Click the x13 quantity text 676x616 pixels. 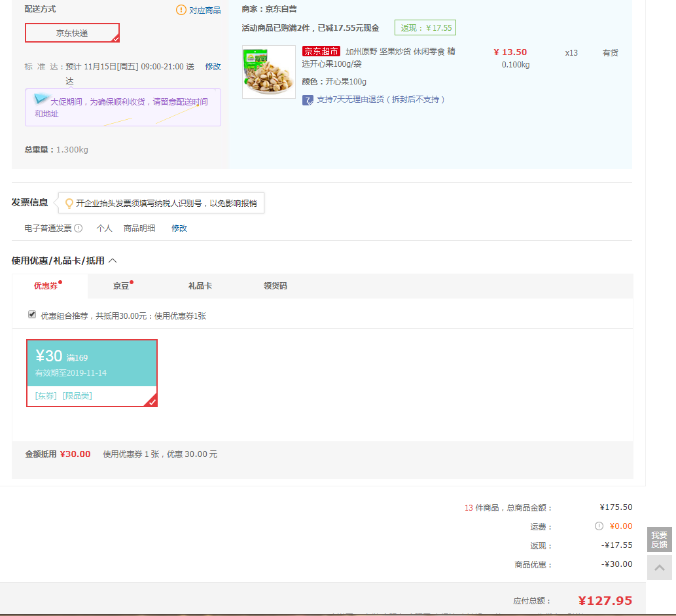pyautogui.click(x=571, y=52)
